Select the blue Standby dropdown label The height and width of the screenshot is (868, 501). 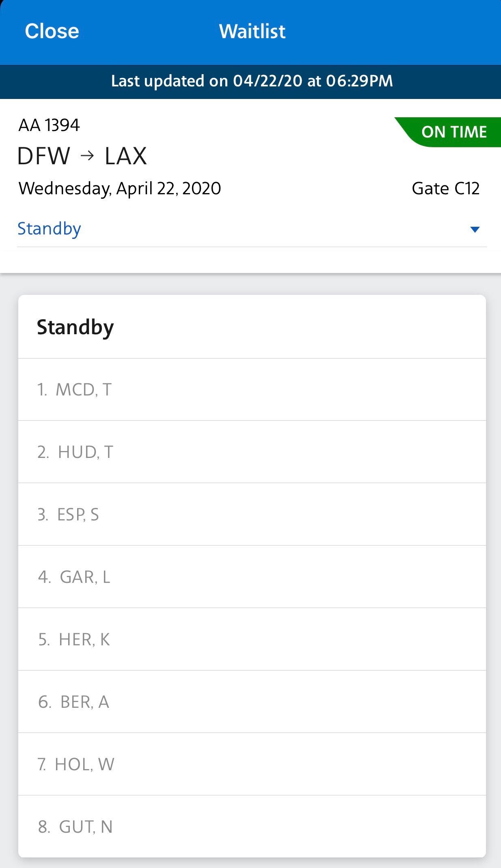point(49,229)
